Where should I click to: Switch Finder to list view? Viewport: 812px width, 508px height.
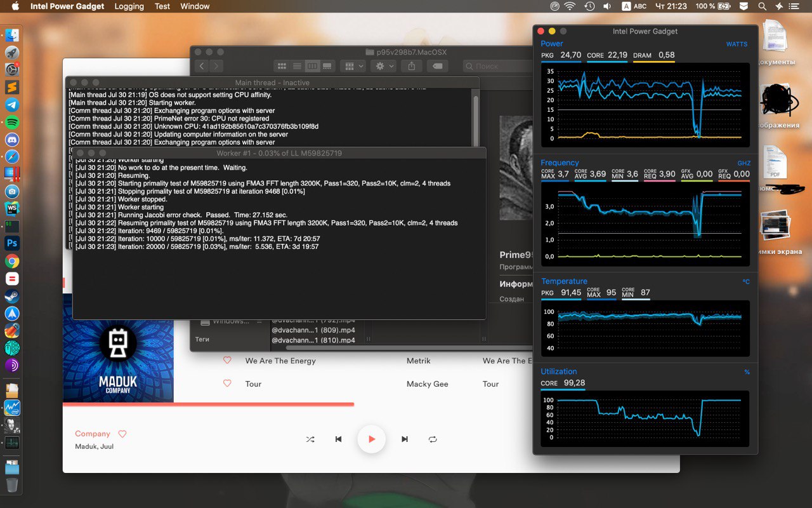click(x=297, y=66)
